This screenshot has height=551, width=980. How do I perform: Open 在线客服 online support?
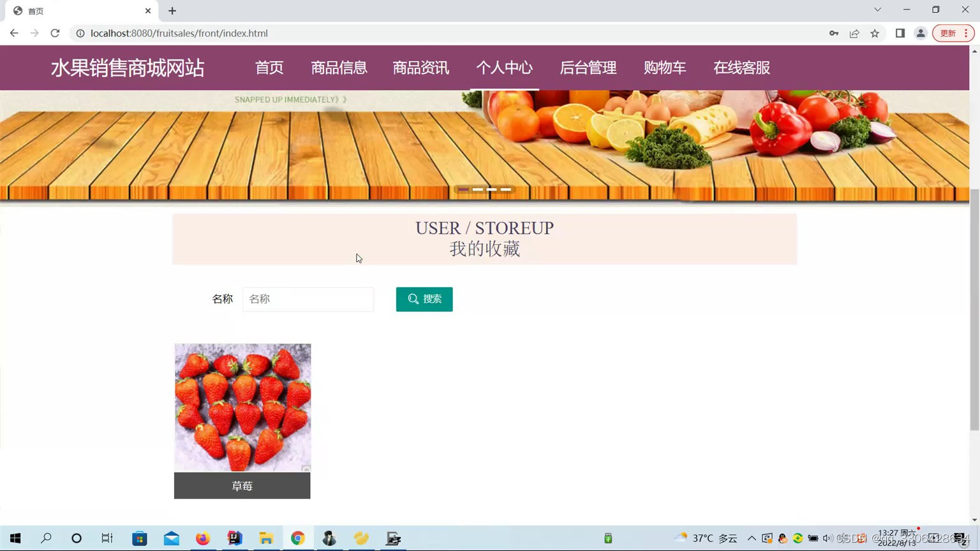click(741, 68)
